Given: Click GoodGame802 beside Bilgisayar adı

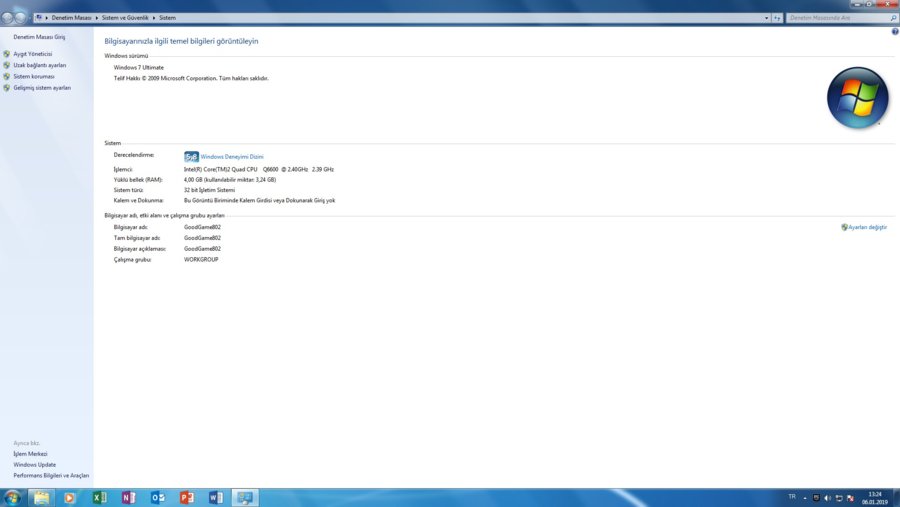Looking at the screenshot, I should pyautogui.click(x=202, y=227).
